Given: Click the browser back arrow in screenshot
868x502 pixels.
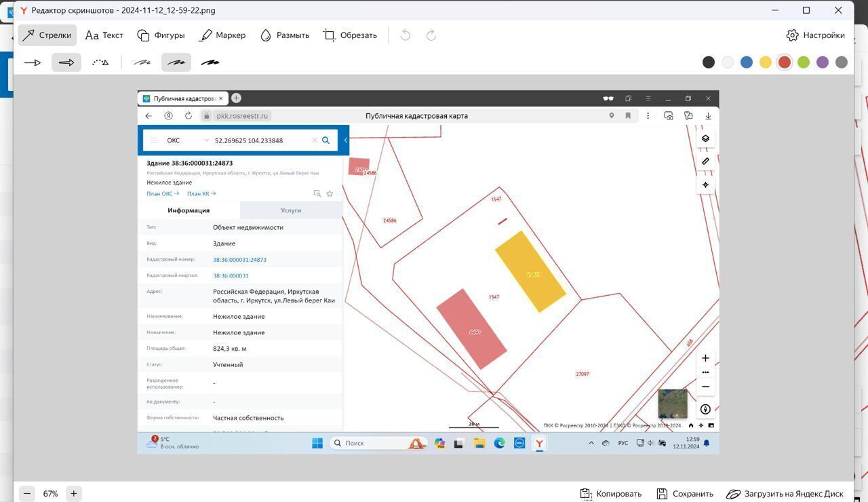Looking at the screenshot, I should pos(149,116).
